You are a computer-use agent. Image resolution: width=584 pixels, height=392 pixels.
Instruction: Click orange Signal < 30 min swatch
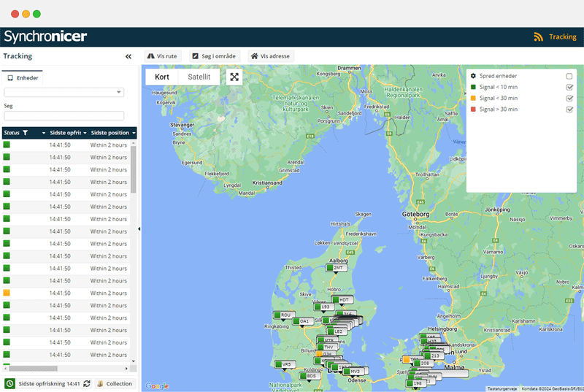tap(473, 98)
